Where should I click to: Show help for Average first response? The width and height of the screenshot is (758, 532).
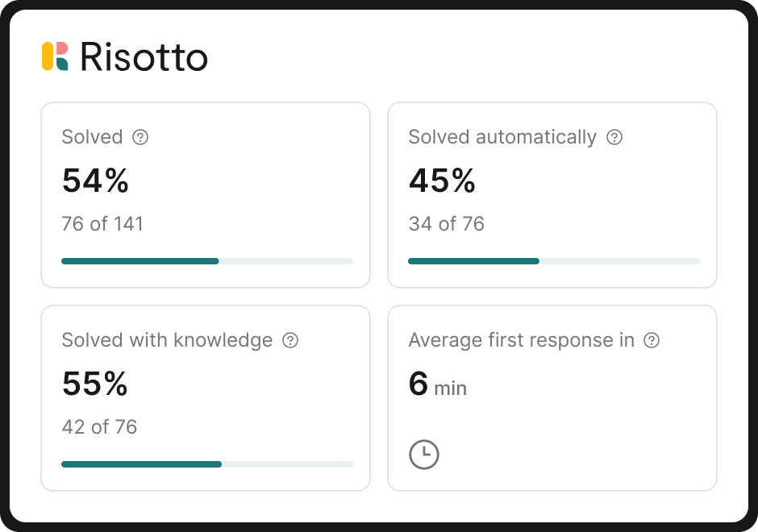tap(652, 340)
